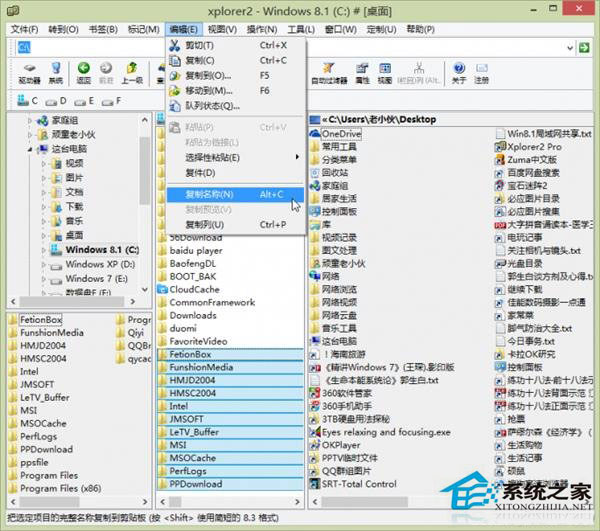The width and height of the screenshot is (600, 531).
Task: Expand the 视频 tree node
Action: [x=43, y=164]
